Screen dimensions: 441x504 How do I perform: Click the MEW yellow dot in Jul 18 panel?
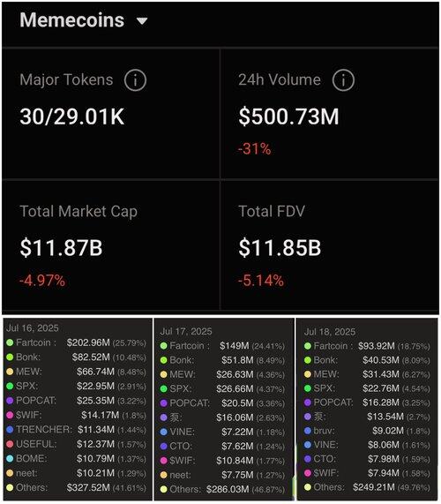click(308, 374)
